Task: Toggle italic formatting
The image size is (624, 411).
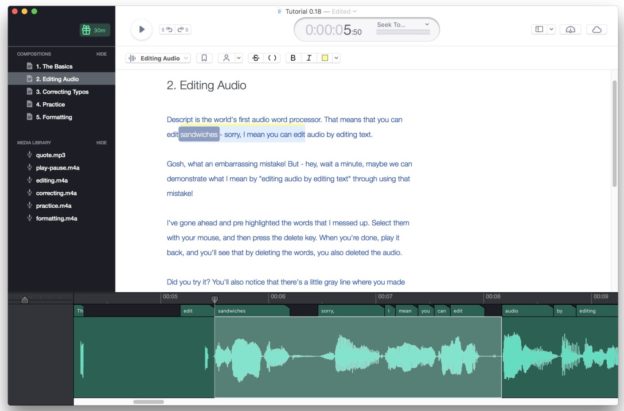Action: (x=309, y=58)
